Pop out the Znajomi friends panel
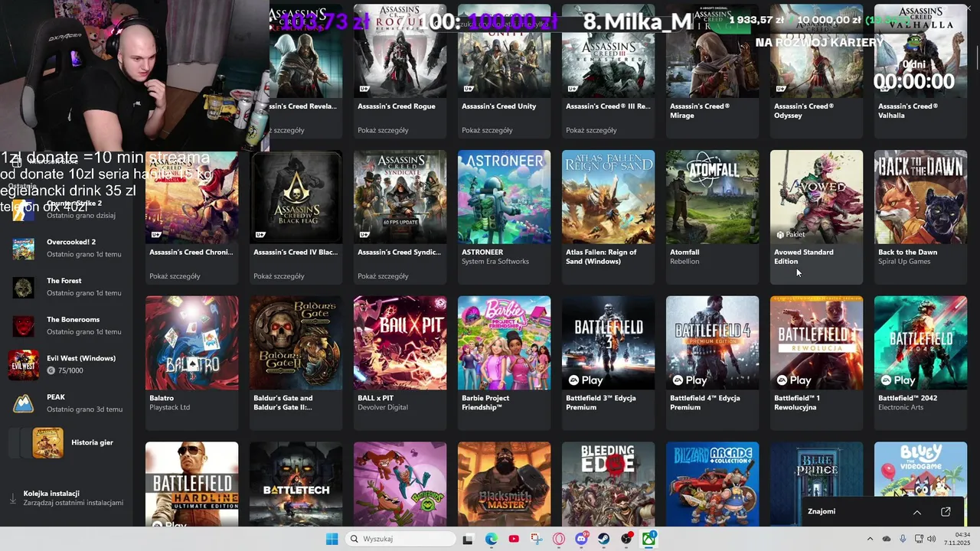This screenshot has height=551, width=980. click(x=946, y=511)
